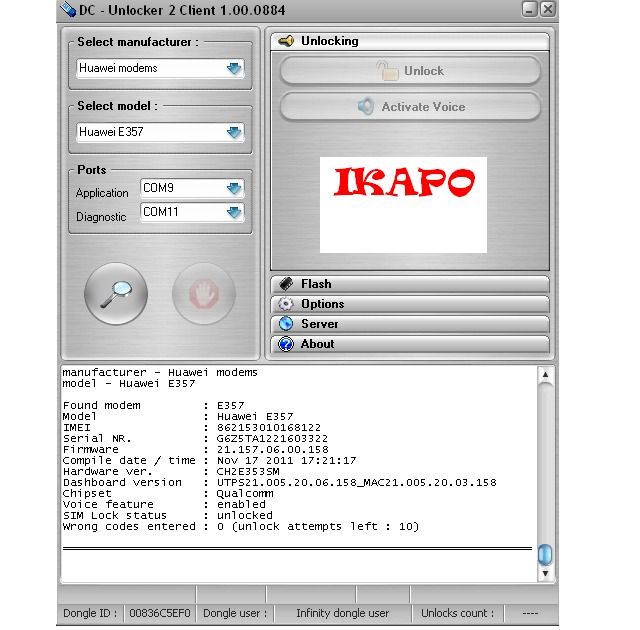
Task: Close the DC-Unlocker window
Action: (548, 9)
